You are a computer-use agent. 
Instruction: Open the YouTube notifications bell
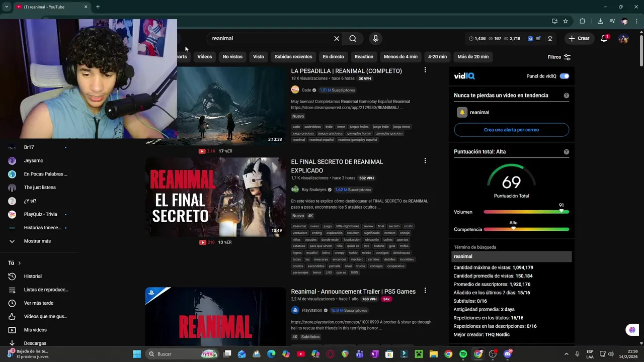point(604,38)
